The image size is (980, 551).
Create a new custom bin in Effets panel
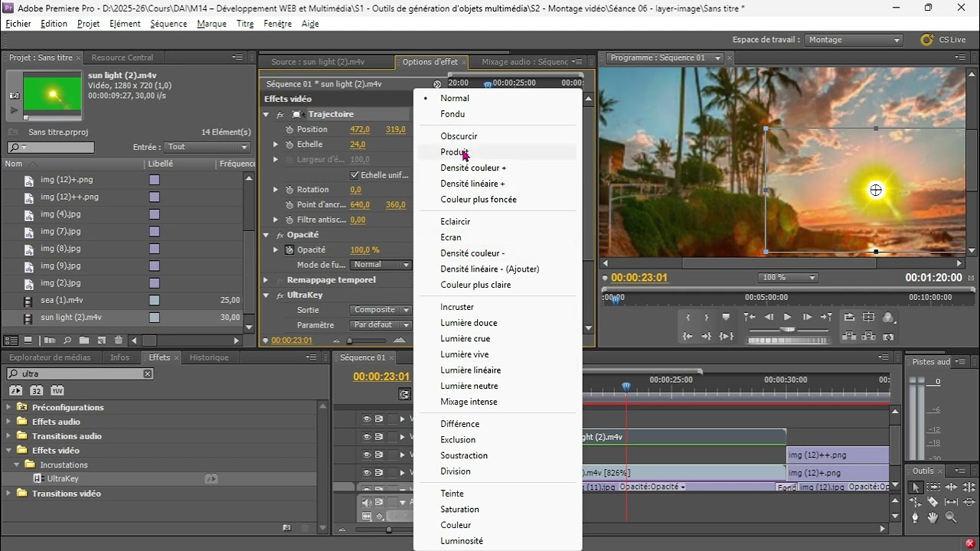tap(287, 528)
